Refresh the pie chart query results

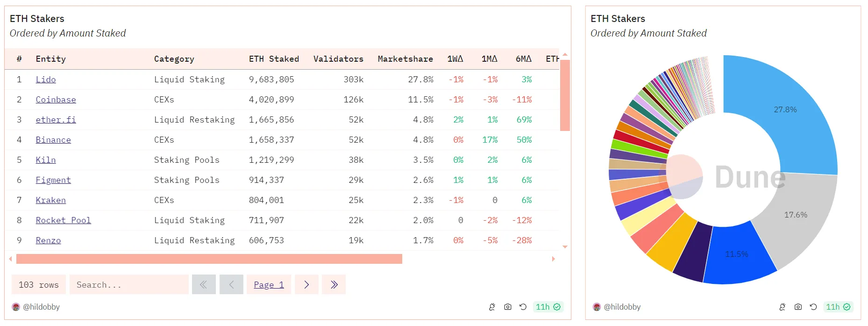(813, 307)
